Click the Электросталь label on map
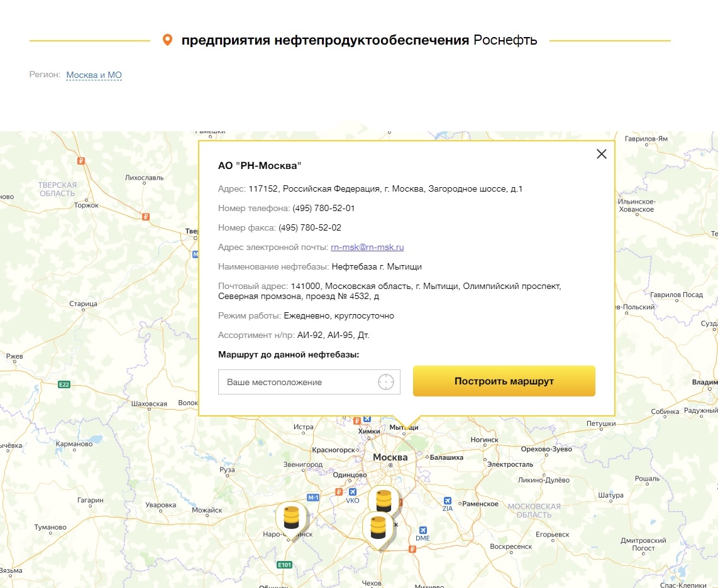The height and width of the screenshot is (588, 718). click(510, 464)
